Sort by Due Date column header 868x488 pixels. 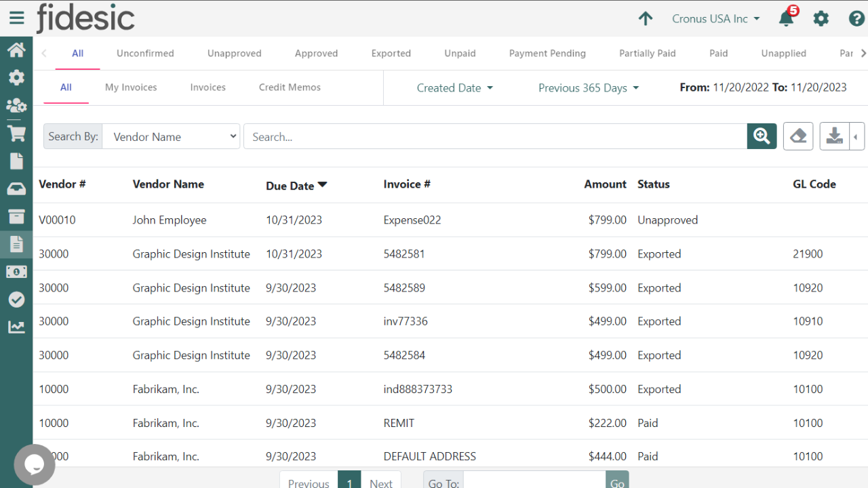coord(296,185)
